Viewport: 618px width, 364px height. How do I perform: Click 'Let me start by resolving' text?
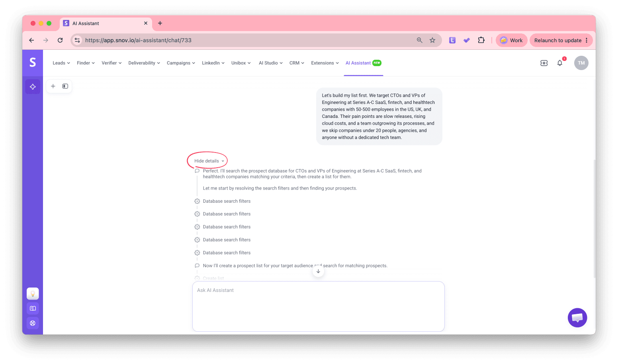pos(280,188)
